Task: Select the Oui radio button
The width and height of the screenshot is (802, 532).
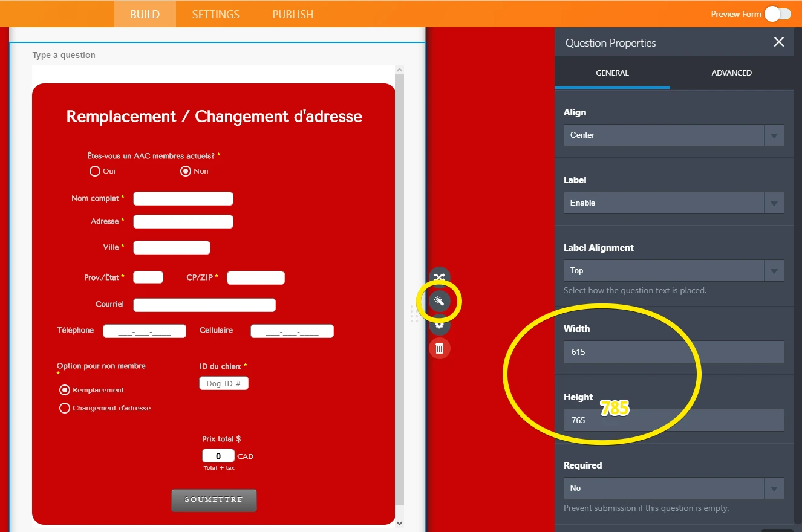Action: 95,171
